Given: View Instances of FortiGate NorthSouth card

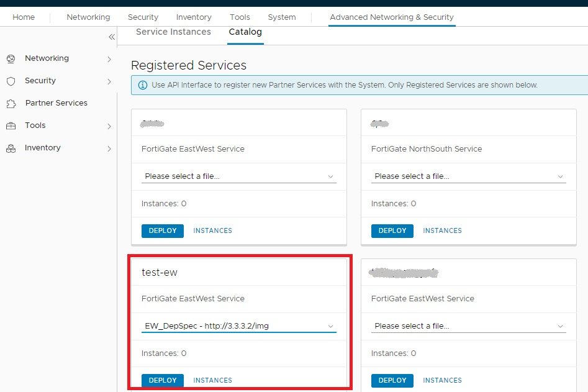Looking at the screenshot, I should (x=443, y=230).
